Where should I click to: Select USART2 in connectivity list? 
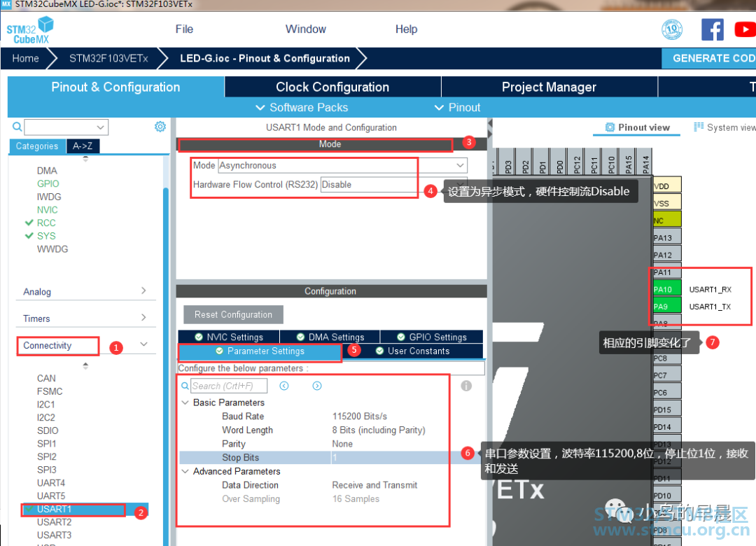[55, 522]
